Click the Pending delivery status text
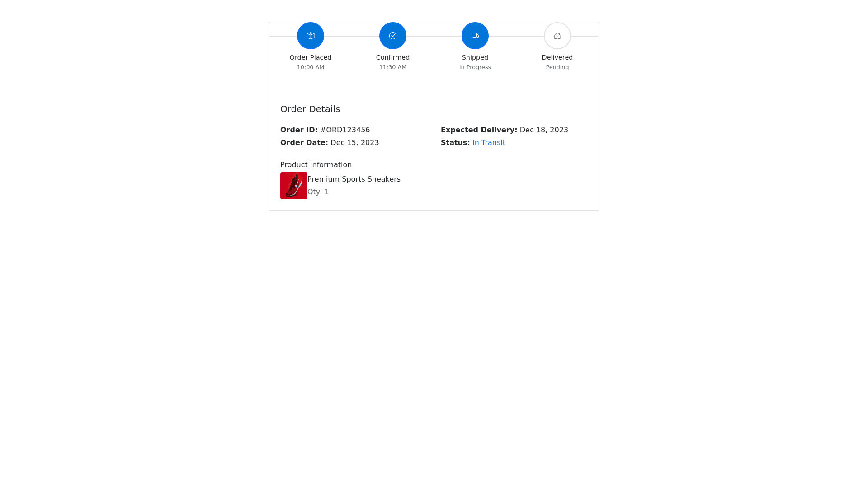 tap(557, 67)
